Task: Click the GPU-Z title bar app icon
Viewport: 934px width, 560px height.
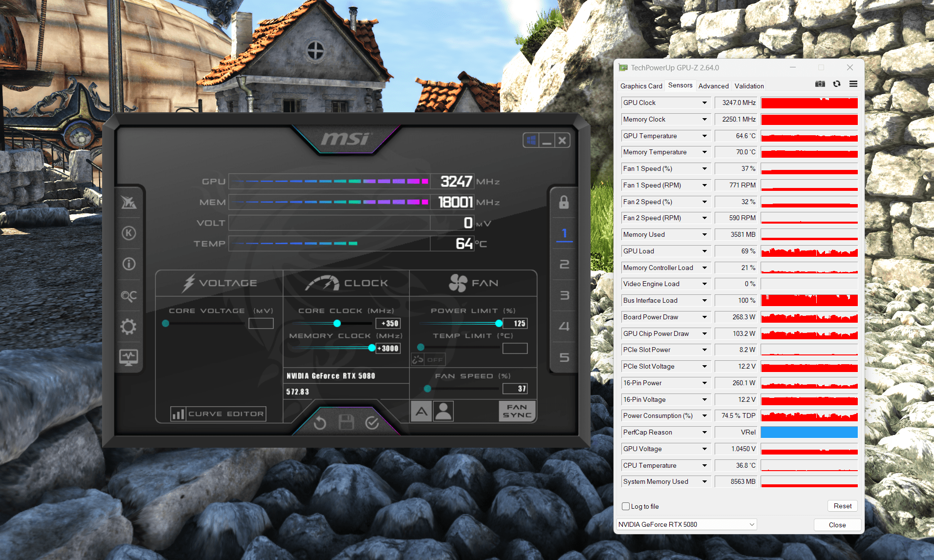Action: pos(623,67)
